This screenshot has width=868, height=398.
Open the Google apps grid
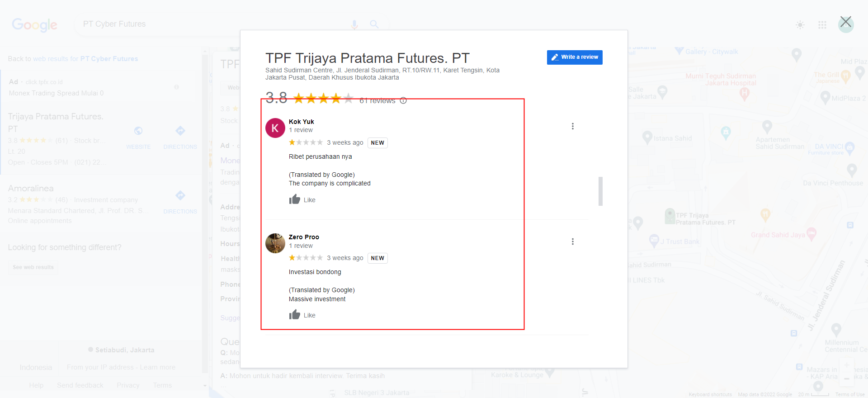(x=822, y=25)
